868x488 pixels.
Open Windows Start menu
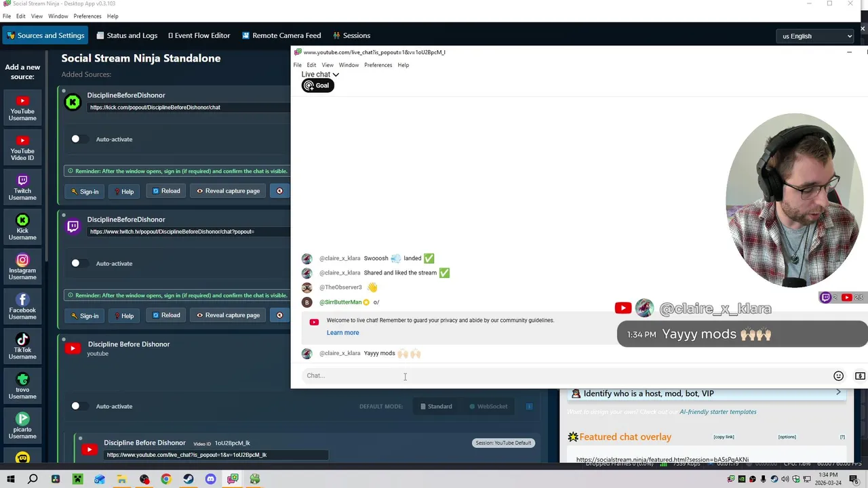point(11,479)
